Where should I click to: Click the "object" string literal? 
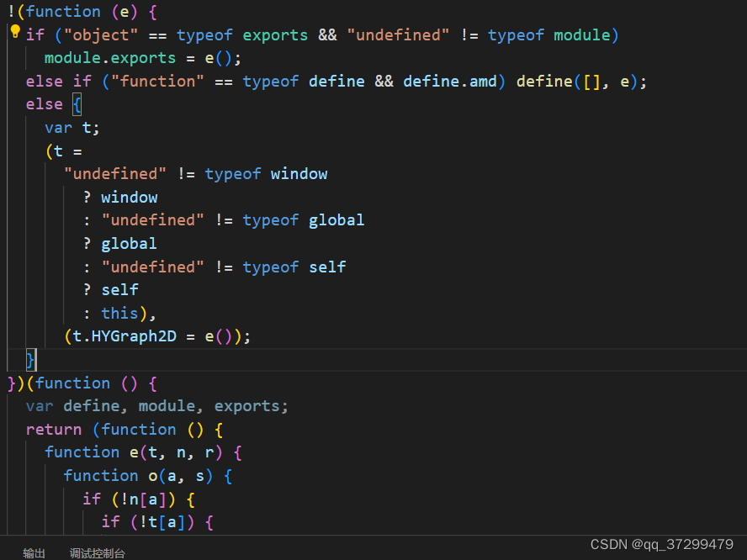click(101, 35)
